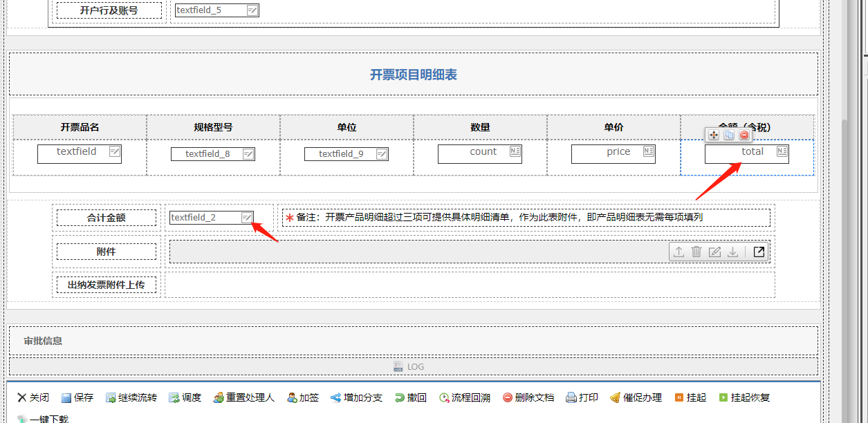
Task: Click the upload icon in the 附件 attachment bar
Action: coord(678,252)
